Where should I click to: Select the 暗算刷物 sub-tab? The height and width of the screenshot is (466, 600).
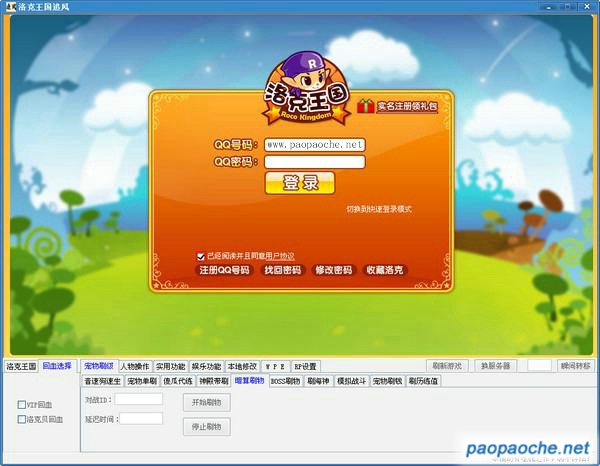249,381
